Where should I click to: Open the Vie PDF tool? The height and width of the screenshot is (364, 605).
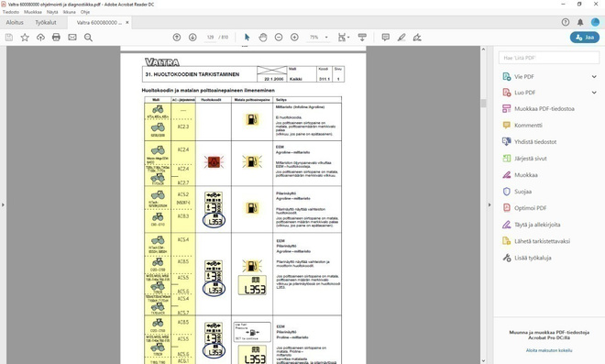pyautogui.click(x=524, y=76)
